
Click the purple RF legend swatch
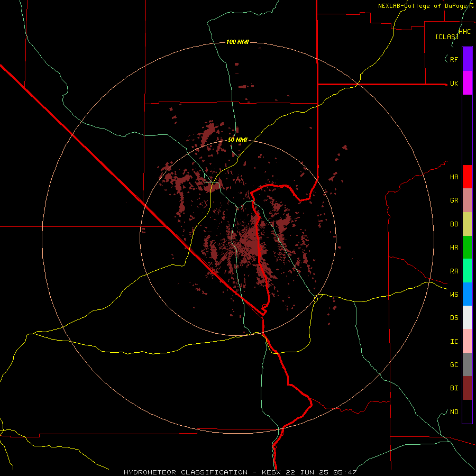[467, 59]
